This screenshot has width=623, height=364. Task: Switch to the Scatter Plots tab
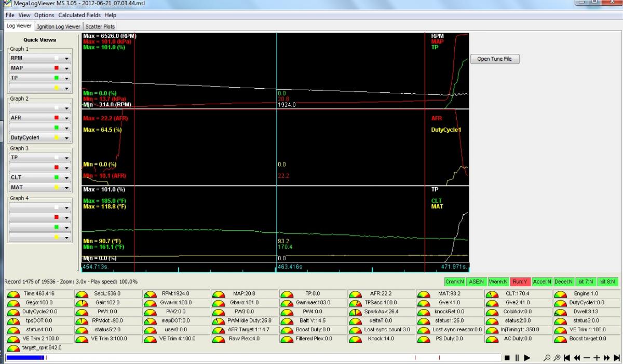pos(101,26)
